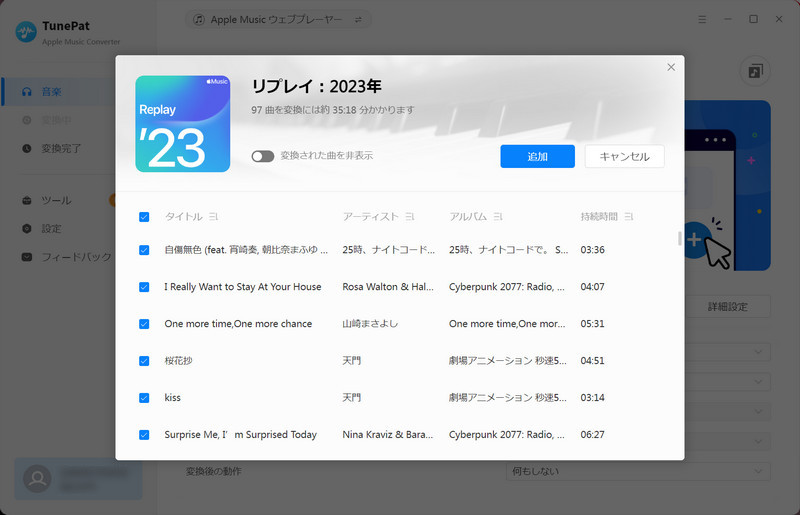Click the music note icon in source selector
Viewport: 800px width, 515px height.
click(199, 19)
